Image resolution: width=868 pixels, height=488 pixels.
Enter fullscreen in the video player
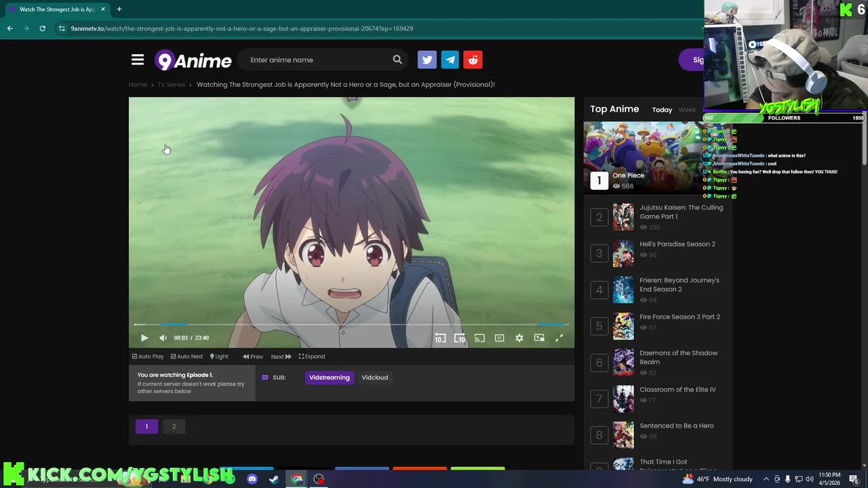click(559, 338)
